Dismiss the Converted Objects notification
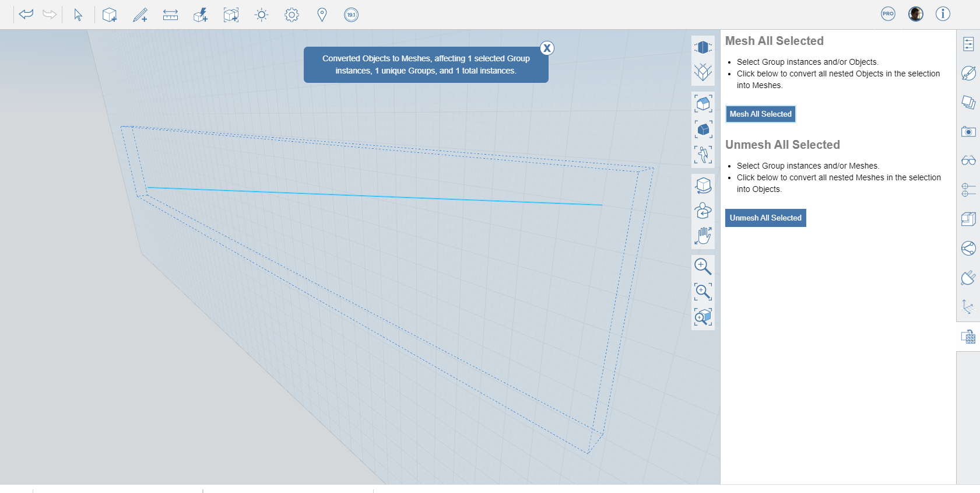Image resolution: width=980 pixels, height=493 pixels. (547, 48)
